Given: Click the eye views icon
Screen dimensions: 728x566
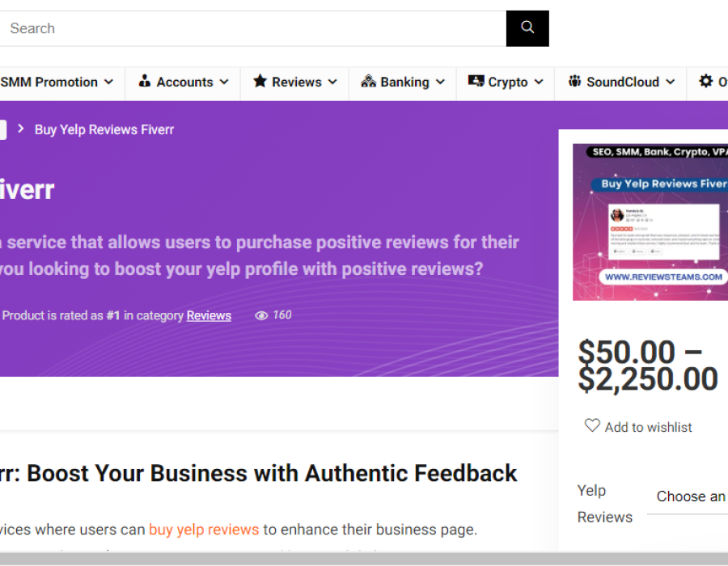Looking at the screenshot, I should [x=261, y=316].
